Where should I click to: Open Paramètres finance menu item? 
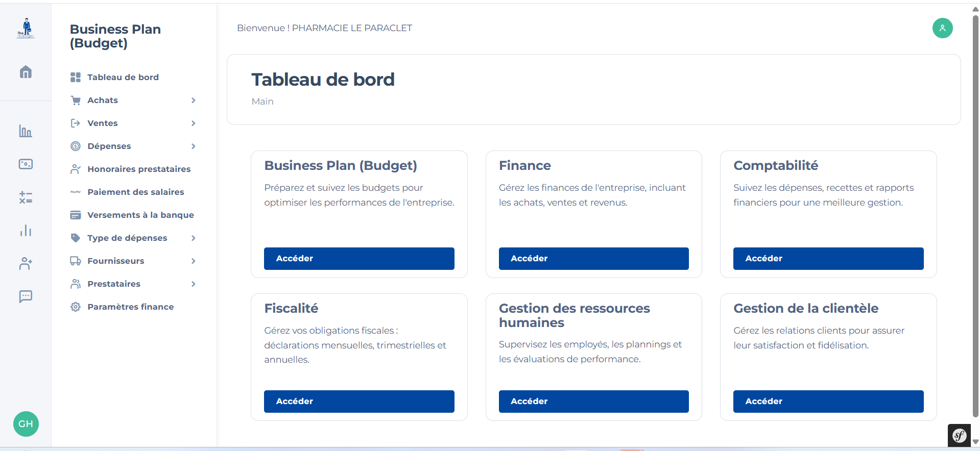pos(130,307)
